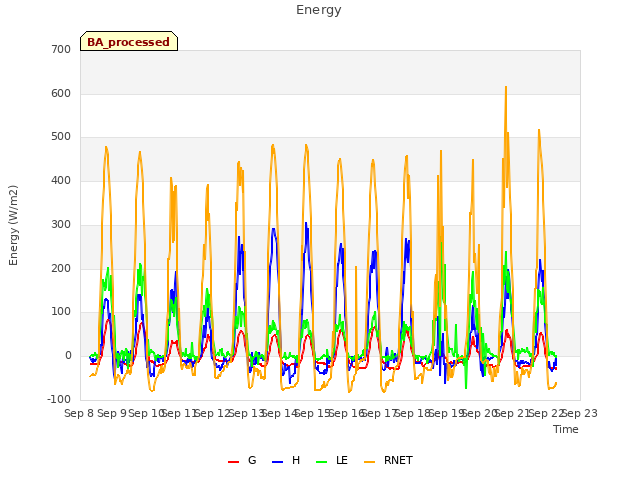
Task: Click the green LE legend swatch
Action: coord(322,462)
